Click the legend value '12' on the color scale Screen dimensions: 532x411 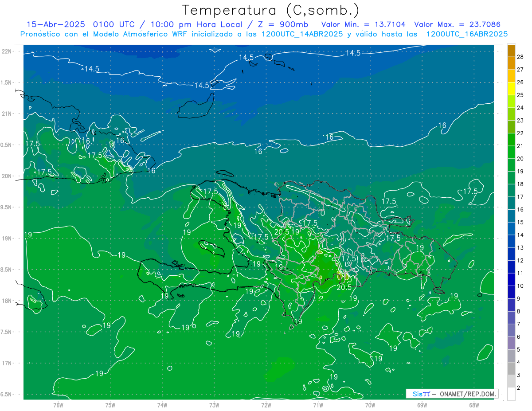[x=520, y=260]
